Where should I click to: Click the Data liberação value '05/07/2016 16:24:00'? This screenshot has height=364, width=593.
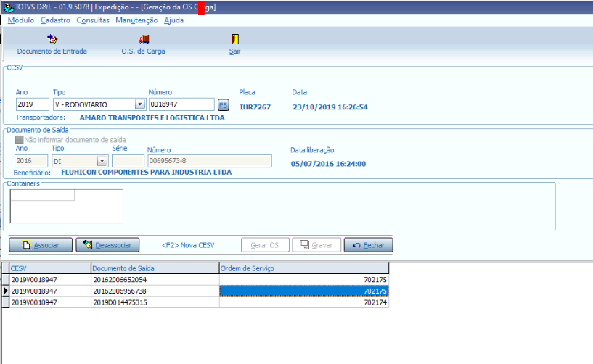tap(328, 164)
